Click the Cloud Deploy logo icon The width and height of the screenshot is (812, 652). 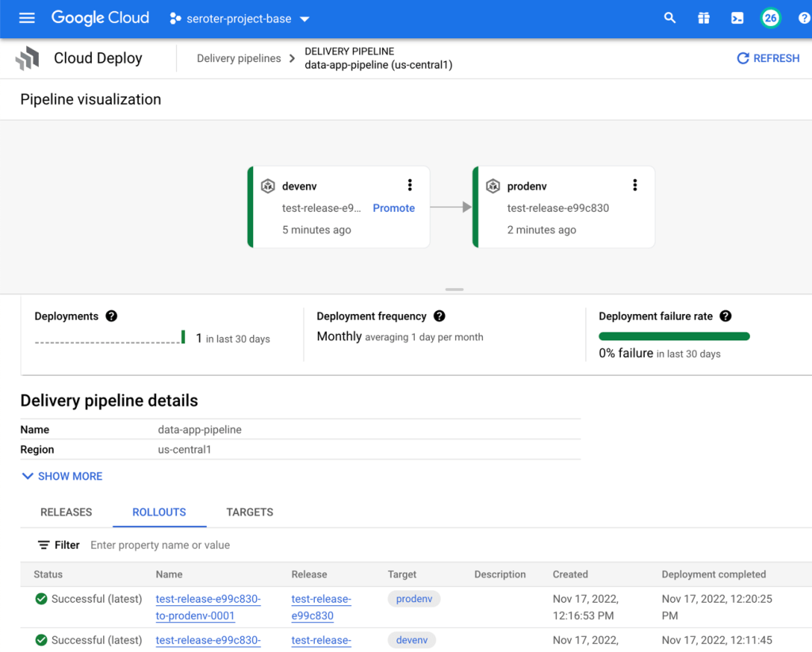(x=27, y=57)
